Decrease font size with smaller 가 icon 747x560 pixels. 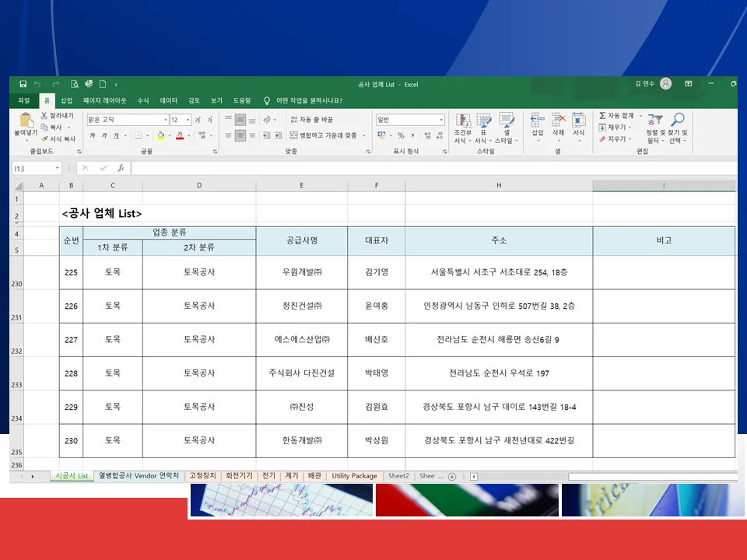point(209,120)
